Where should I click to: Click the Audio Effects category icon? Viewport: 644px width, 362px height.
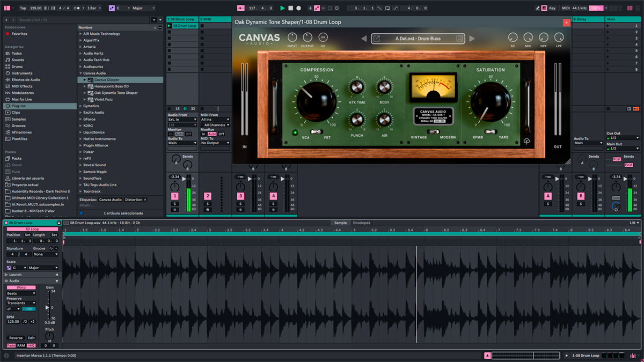(7, 79)
